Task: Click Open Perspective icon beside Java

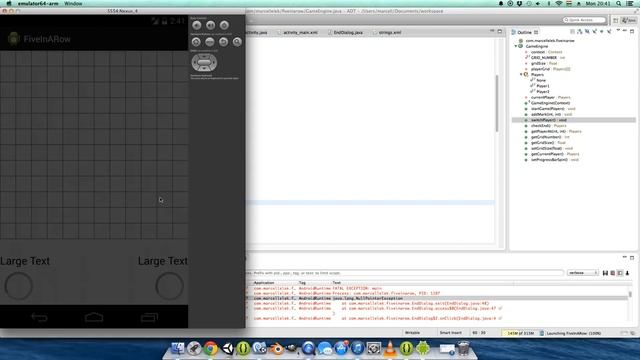Action: [616, 20]
